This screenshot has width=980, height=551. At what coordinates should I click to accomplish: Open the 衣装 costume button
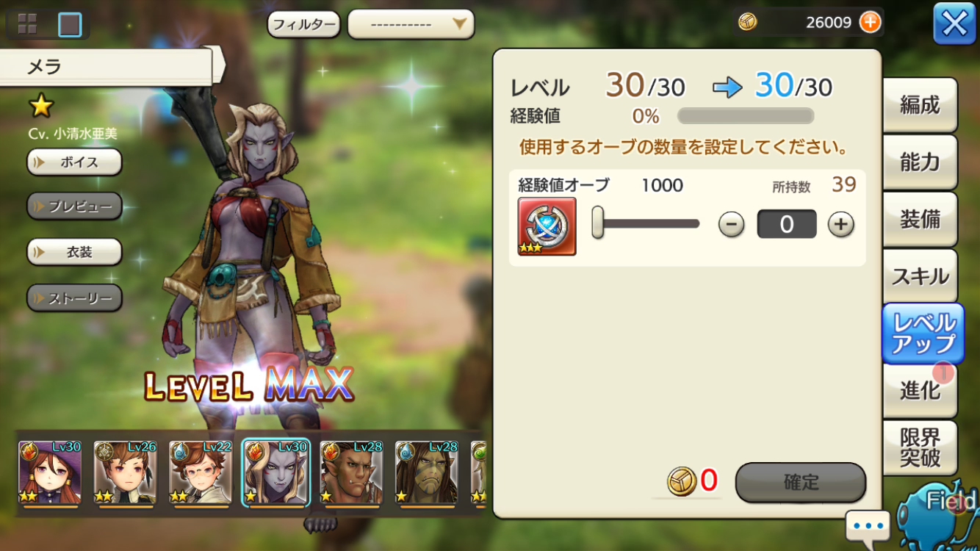pyautogui.click(x=74, y=252)
